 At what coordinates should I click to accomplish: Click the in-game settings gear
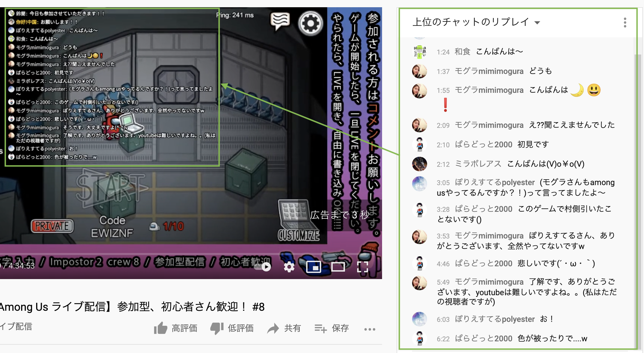[x=310, y=23]
